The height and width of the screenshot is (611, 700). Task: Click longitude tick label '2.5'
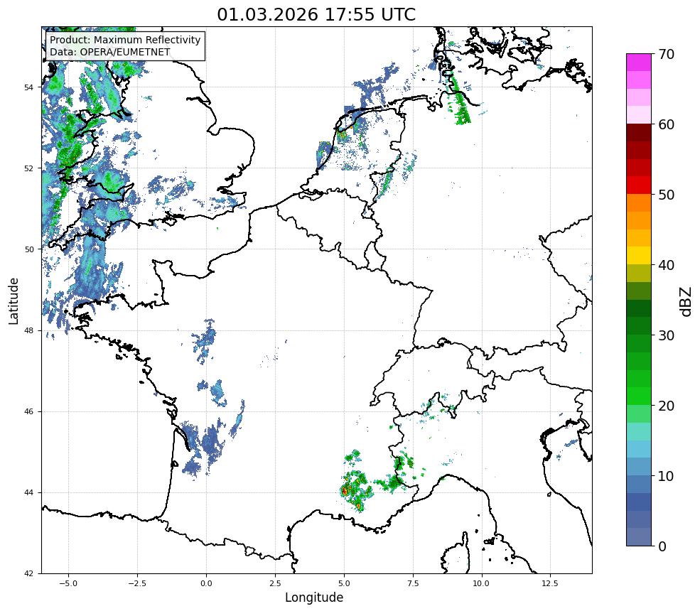pyautogui.click(x=275, y=583)
